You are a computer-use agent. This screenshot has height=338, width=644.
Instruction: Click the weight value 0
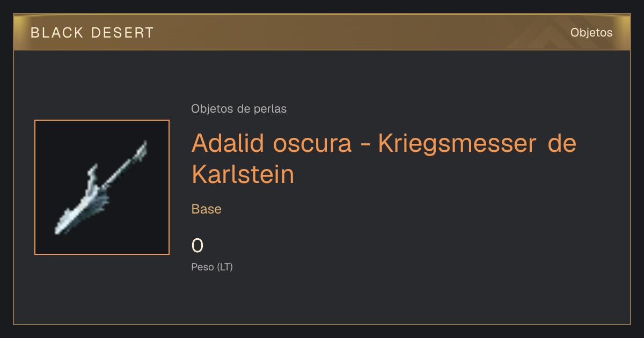pos(197,246)
